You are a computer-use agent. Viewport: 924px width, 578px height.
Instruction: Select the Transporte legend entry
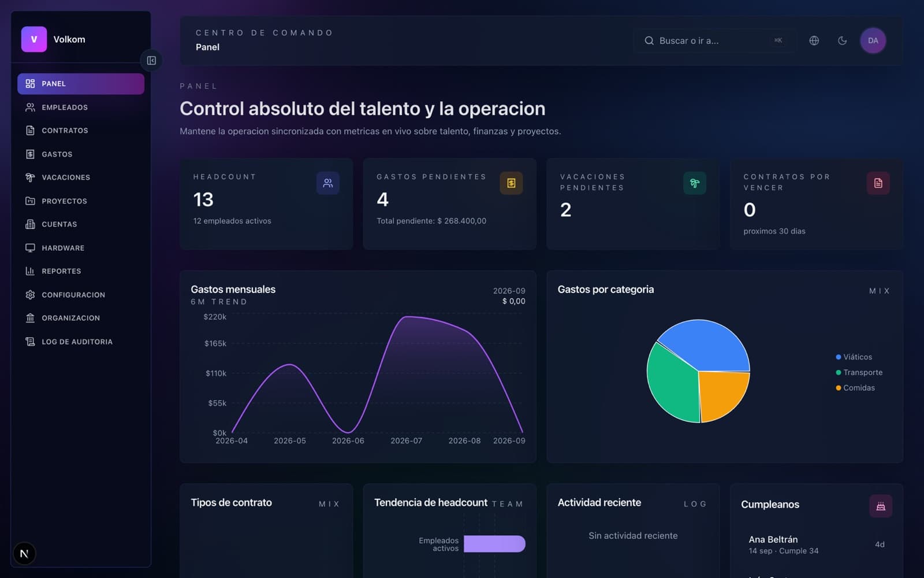(859, 373)
